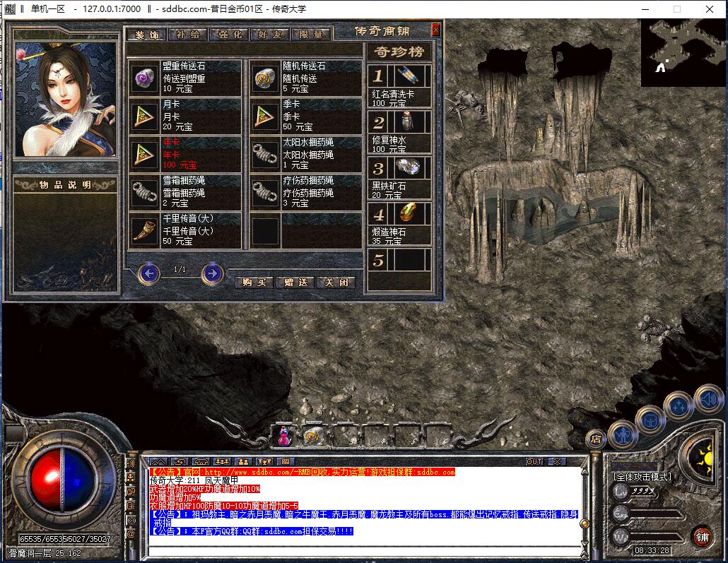
Task: Expand chat with the up-arrow icon
Action: tap(158, 461)
